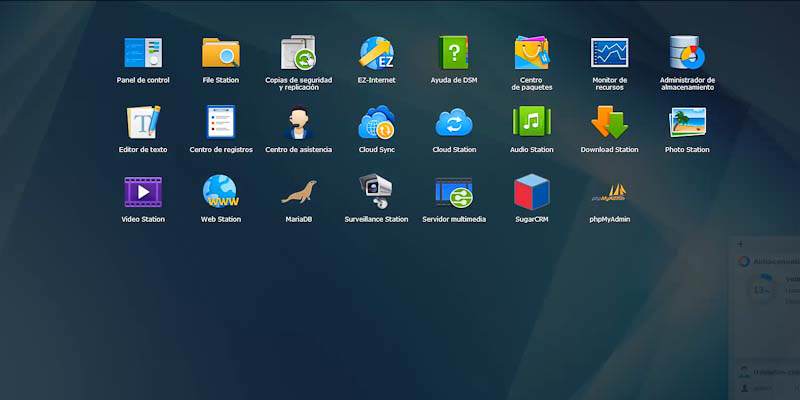
Task: Open Copias de seguridad y replicación
Action: click(x=298, y=53)
